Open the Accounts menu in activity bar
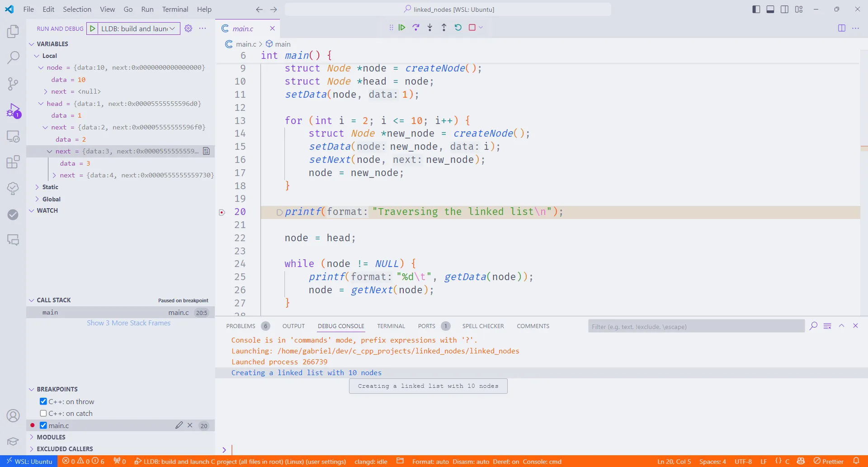Screen dimensions: 868x467 coord(13,415)
